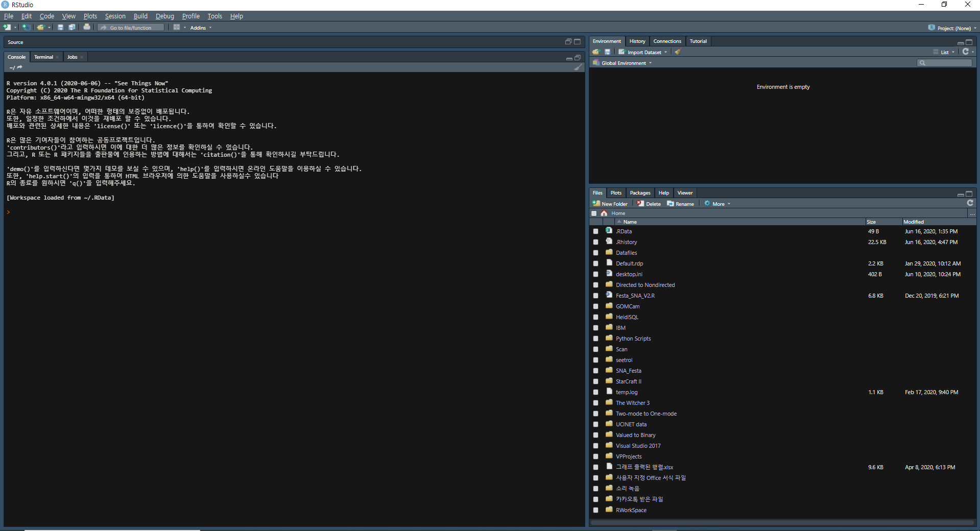Open the List view mode dropdown
The width and height of the screenshot is (980, 531).
pos(944,52)
